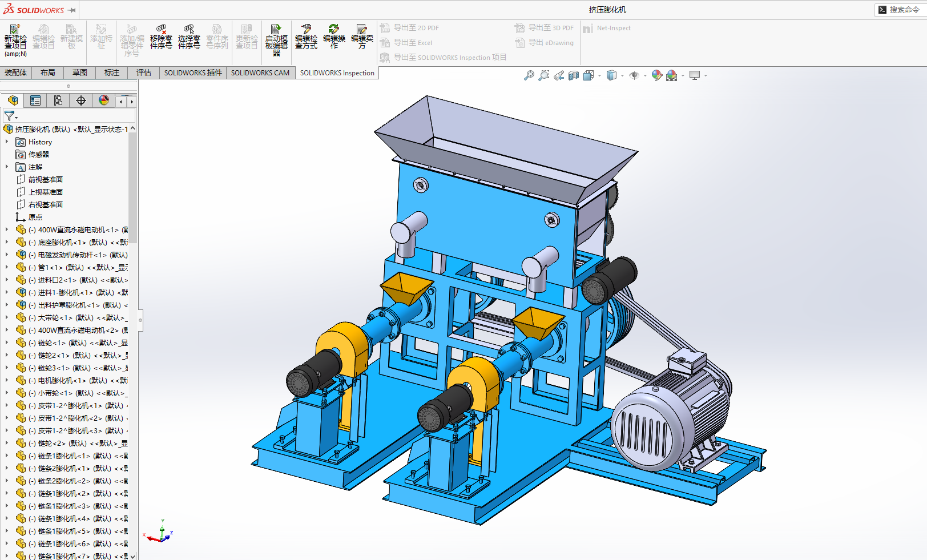This screenshot has width=927, height=560.
Task: Click Zoom to Area icon
Action: tap(544, 75)
